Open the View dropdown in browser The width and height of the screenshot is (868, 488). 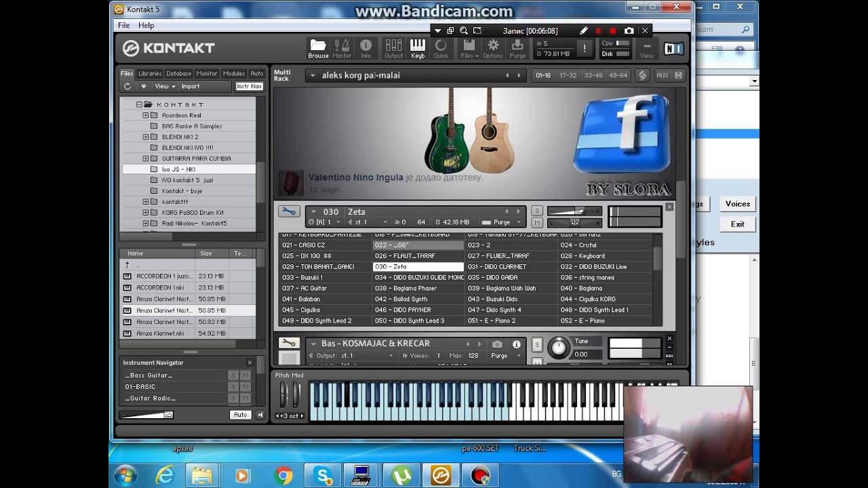tap(165, 86)
